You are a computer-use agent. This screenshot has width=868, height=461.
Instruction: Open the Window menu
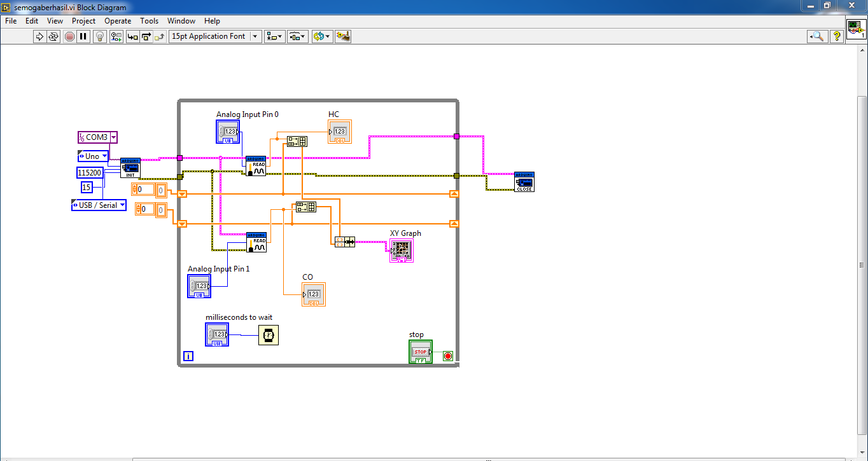pyautogui.click(x=181, y=21)
